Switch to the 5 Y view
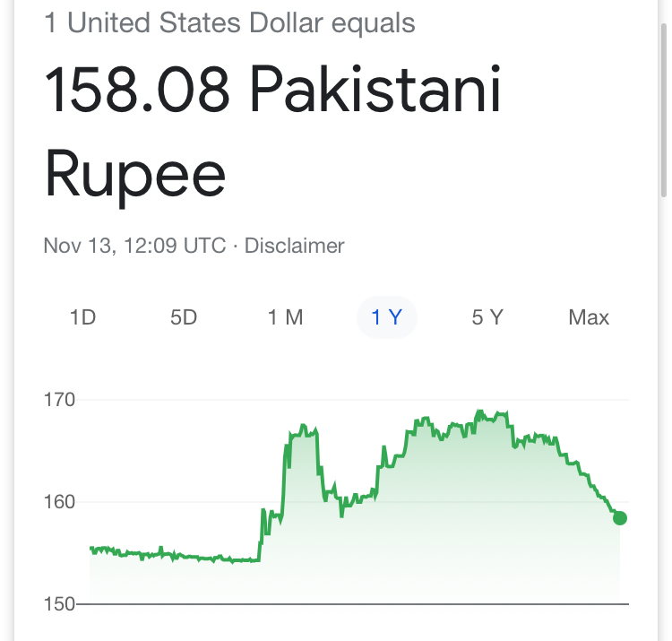Screen dimensions: 672x641 [x=487, y=317]
